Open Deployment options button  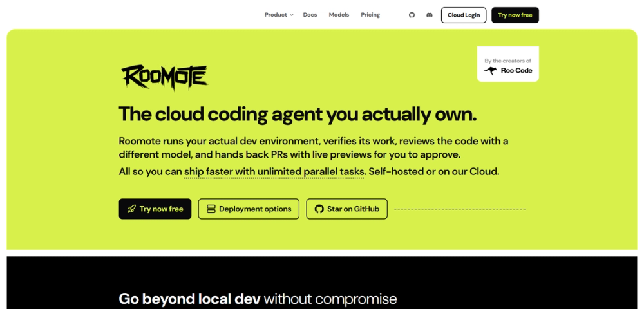[249, 209]
